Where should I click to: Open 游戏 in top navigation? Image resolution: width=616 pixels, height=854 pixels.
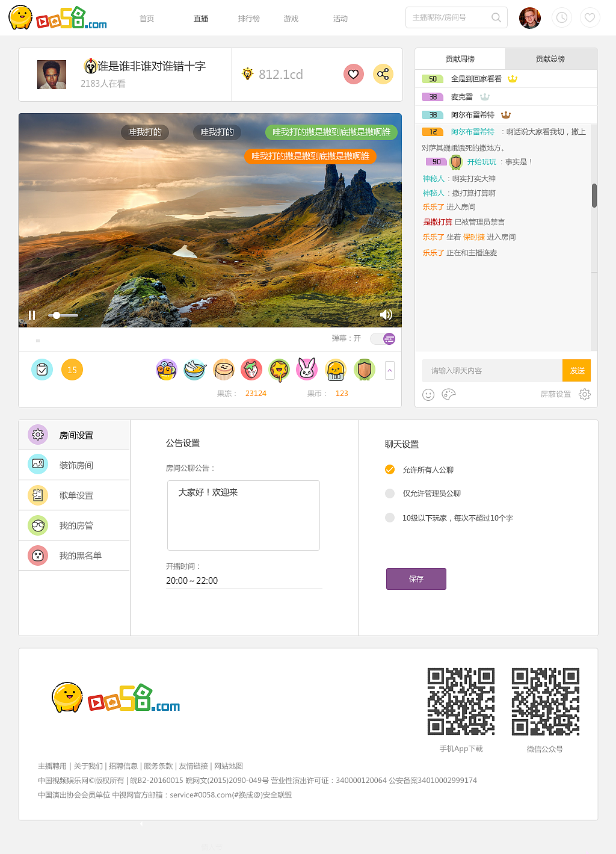[x=291, y=19]
